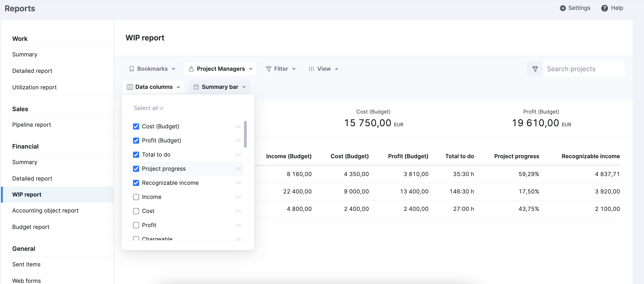This screenshot has width=644, height=284.
Task: Sort by Project progress column header
Action: [517, 156]
